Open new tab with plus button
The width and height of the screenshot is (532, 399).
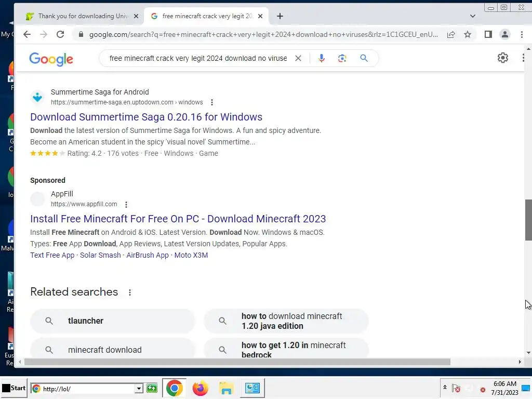280,16
